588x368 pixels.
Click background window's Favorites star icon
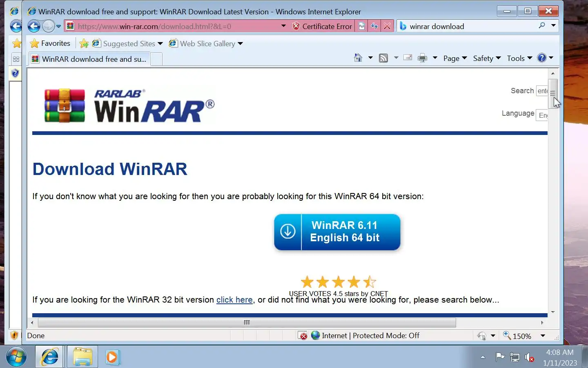(x=16, y=43)
